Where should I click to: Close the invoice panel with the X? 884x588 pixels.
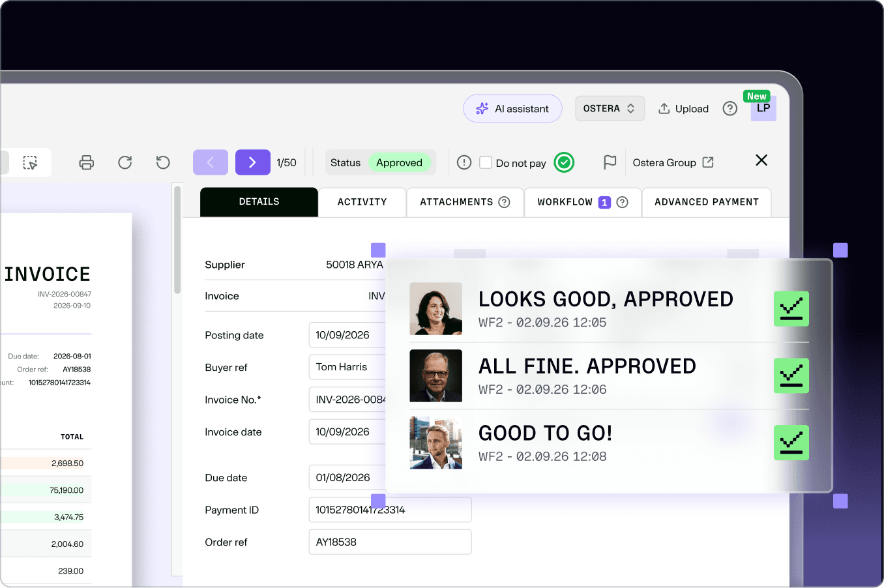tap(761, 160)
